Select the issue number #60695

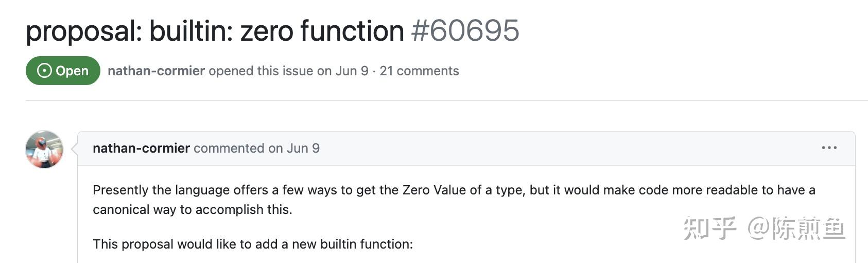pos(465,31)
